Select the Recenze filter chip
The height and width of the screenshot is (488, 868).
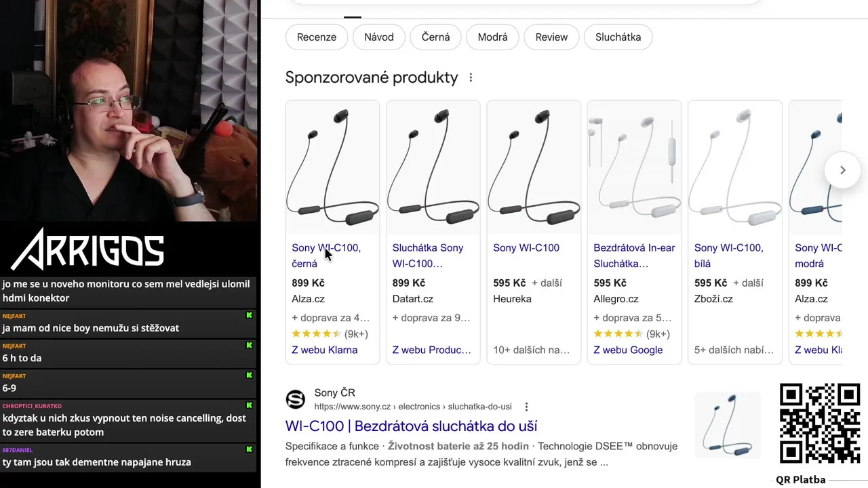(x=317, y=37)
